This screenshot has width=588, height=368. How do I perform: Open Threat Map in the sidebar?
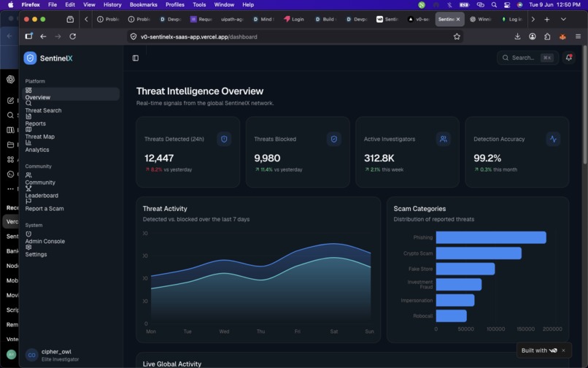click(x=72, y=134)
